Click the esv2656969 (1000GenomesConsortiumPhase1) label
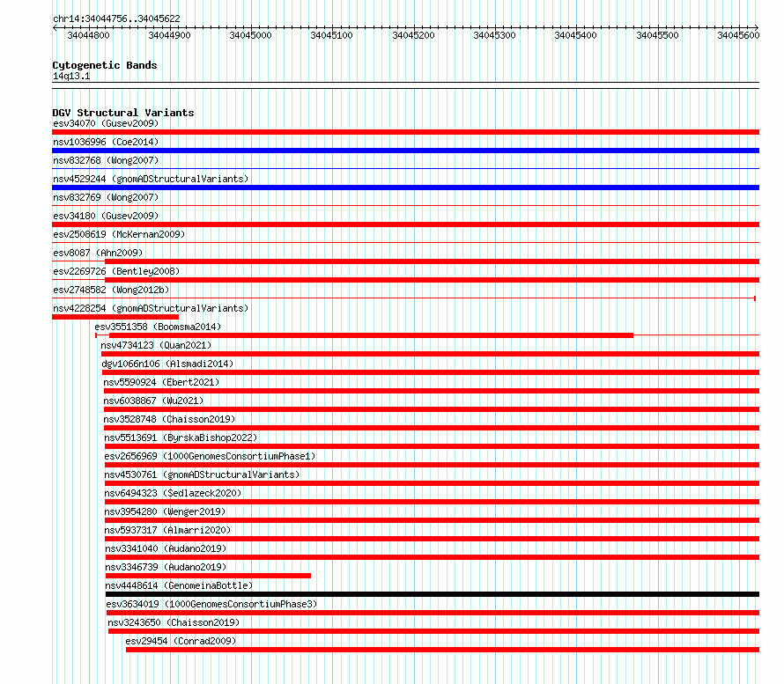Viewport: 784px width, 684px height. coord(210,456)
